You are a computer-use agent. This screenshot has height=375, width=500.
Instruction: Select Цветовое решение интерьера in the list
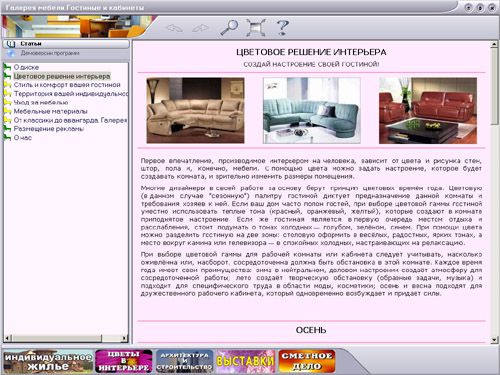click(62, 76)
